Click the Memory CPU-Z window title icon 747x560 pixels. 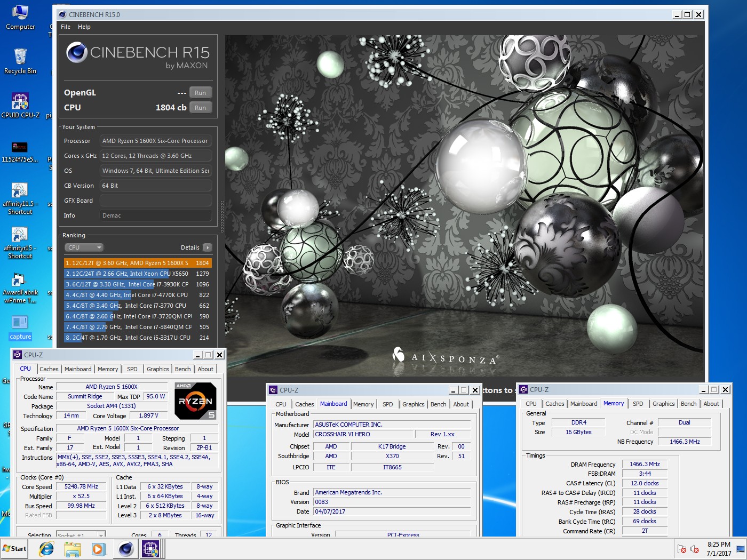tap(523, 389)
